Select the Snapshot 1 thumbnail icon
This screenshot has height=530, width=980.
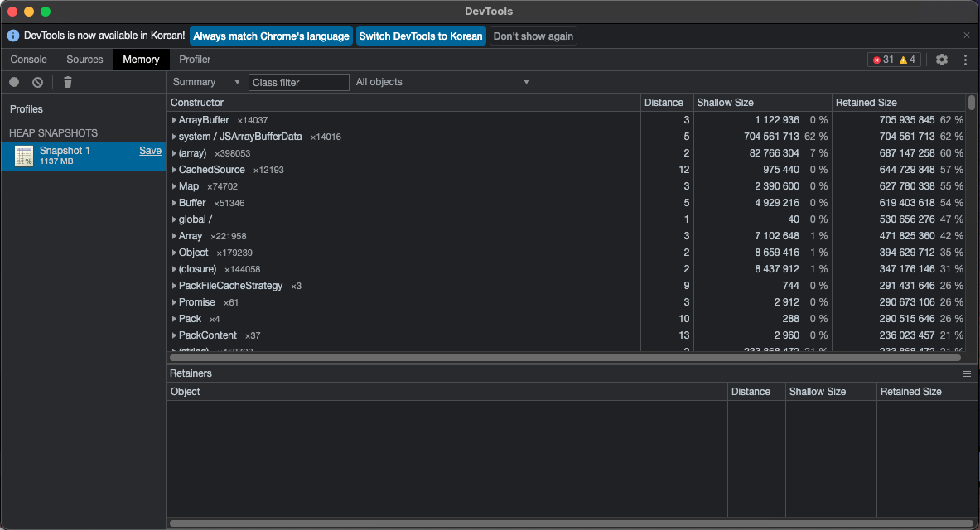point(24,156)
